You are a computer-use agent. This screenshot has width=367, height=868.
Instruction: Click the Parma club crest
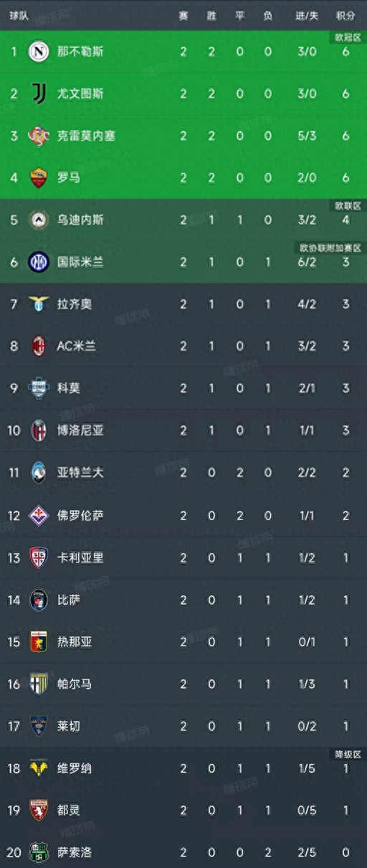pyautogui.click(x=39, y=684)
